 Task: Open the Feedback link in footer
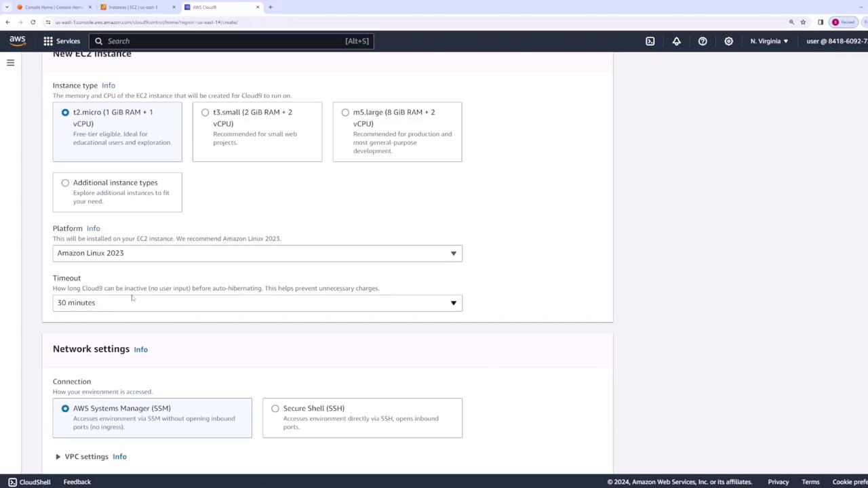coord(77,482)
